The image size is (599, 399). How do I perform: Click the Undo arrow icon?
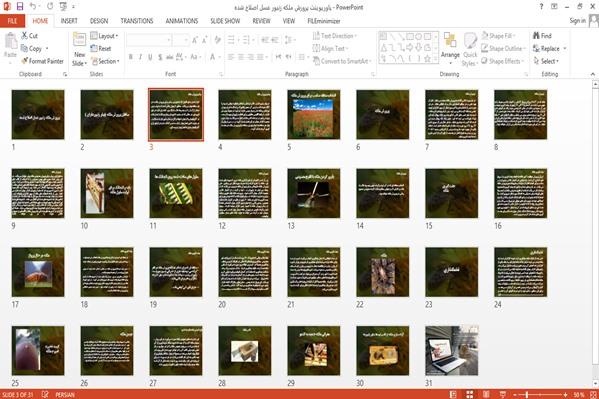pos(33,6)
